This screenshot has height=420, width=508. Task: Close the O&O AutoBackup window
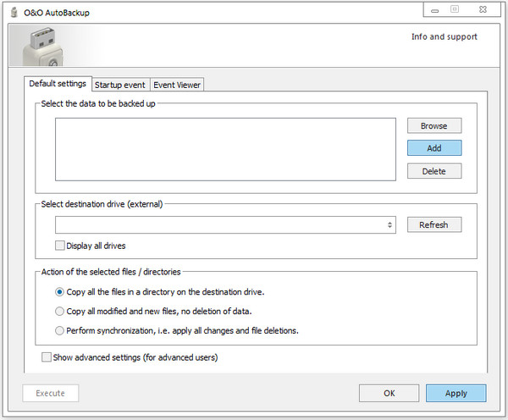point(483,9)
